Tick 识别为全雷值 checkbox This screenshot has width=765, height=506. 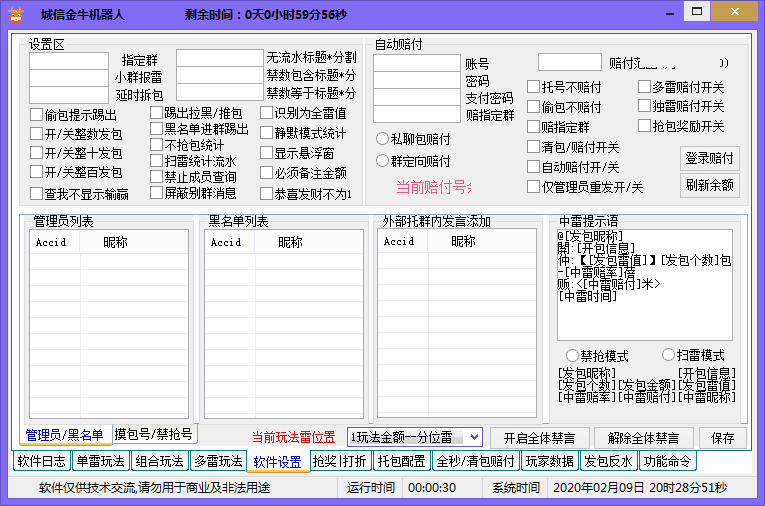(x=266, y=113)
